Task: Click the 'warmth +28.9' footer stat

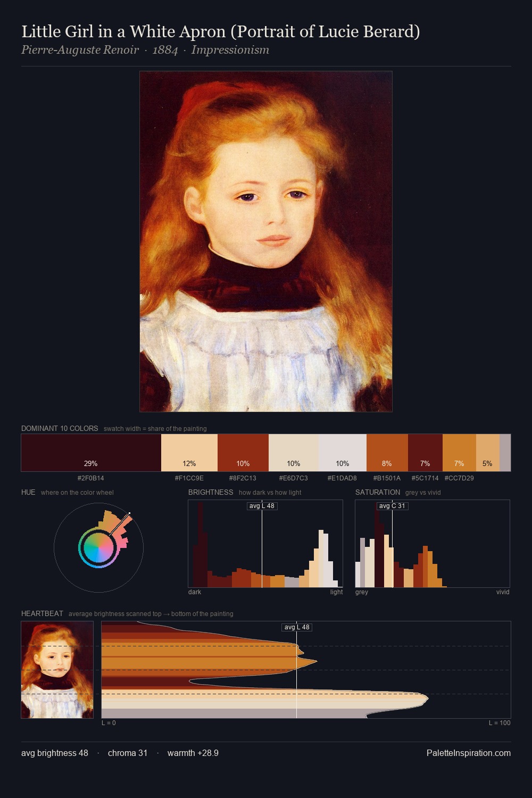Action: tap(193, 753)
